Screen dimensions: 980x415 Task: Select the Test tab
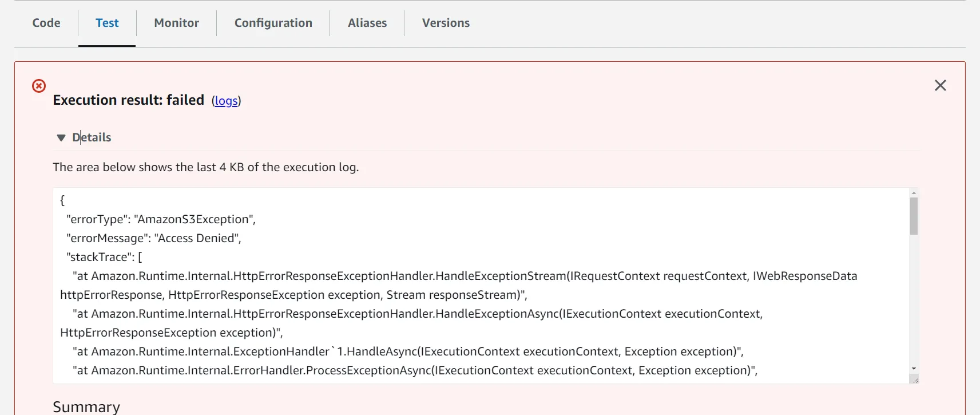(107, 23)
